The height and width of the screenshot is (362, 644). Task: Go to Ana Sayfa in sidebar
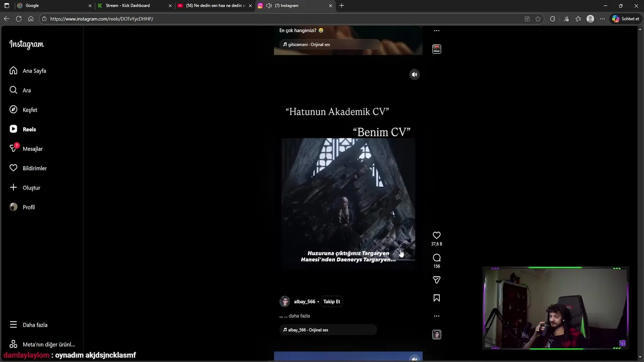click(x=34, y=71)
